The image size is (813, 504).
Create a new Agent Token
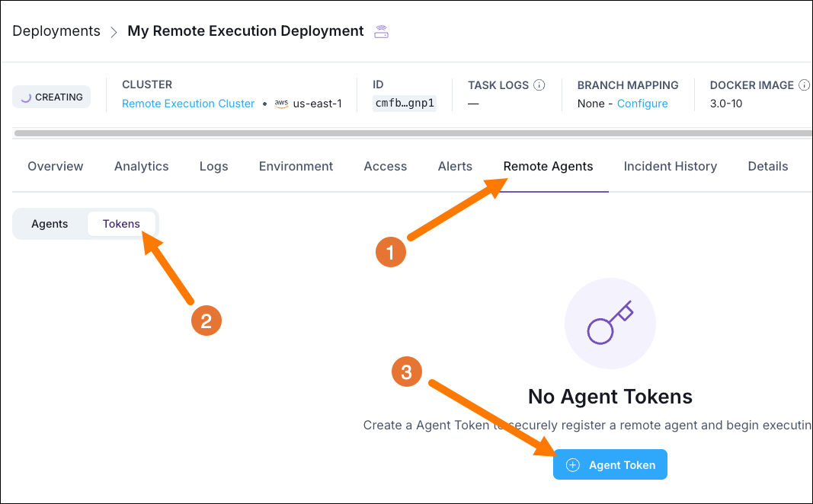(610, 464)
